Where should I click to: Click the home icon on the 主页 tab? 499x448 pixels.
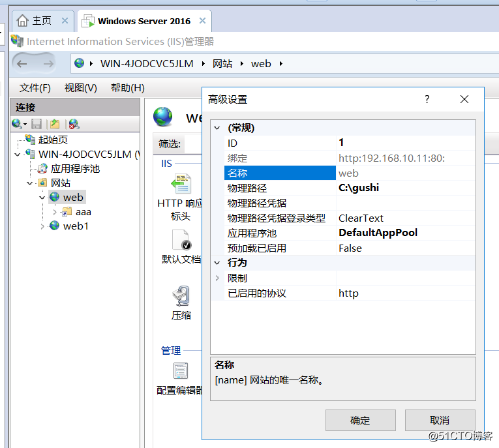tap(23, 21)
